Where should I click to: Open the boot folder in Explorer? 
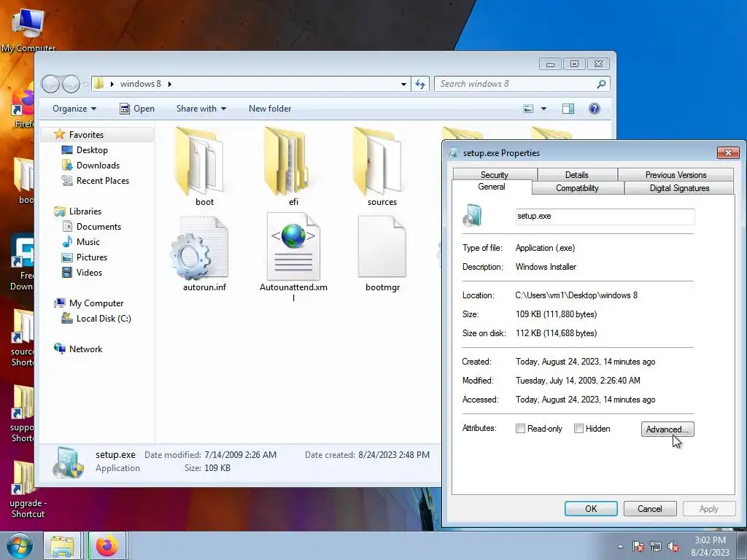200,162
